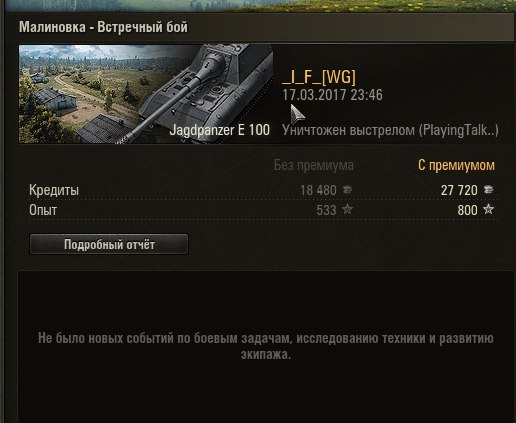Click the player name _I_F_[WG]
This screenshot has width=516, height=423.
pos(319,77)
